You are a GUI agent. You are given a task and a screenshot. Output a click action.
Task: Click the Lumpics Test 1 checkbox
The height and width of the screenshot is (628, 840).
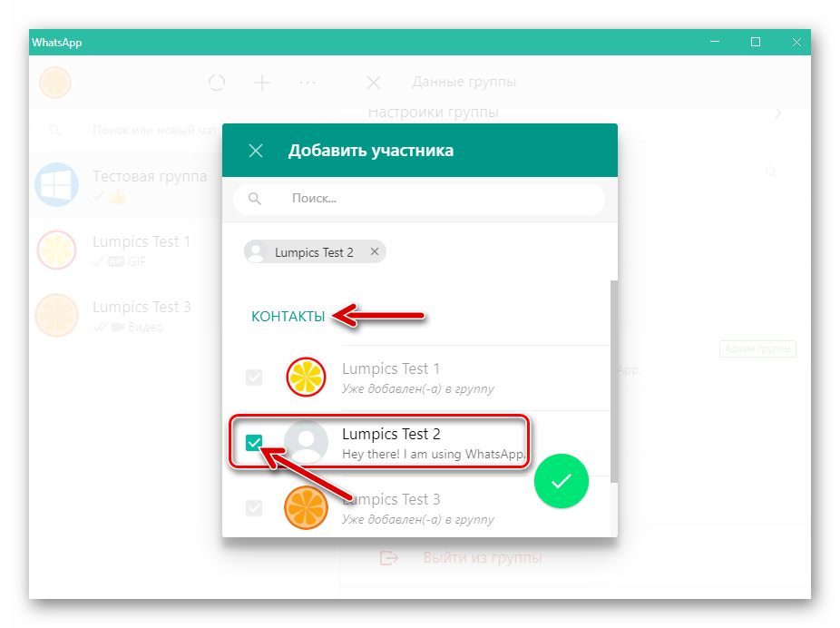(x=254, y=378)
